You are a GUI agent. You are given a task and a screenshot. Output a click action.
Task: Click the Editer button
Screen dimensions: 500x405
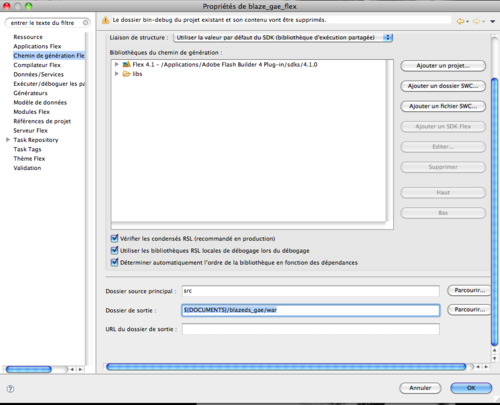443,147
